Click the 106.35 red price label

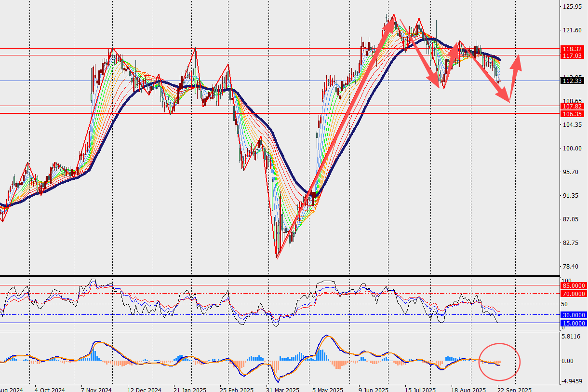click(573, 114)
